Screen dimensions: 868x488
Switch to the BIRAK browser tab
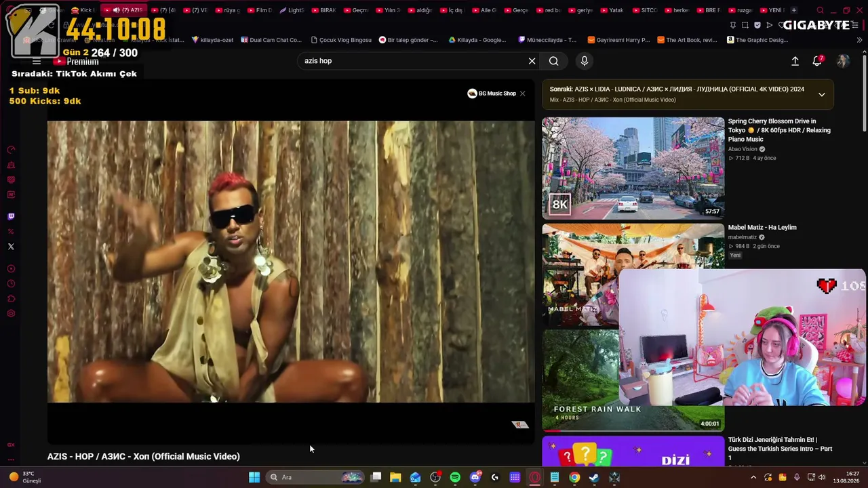[x=323, y=10]
